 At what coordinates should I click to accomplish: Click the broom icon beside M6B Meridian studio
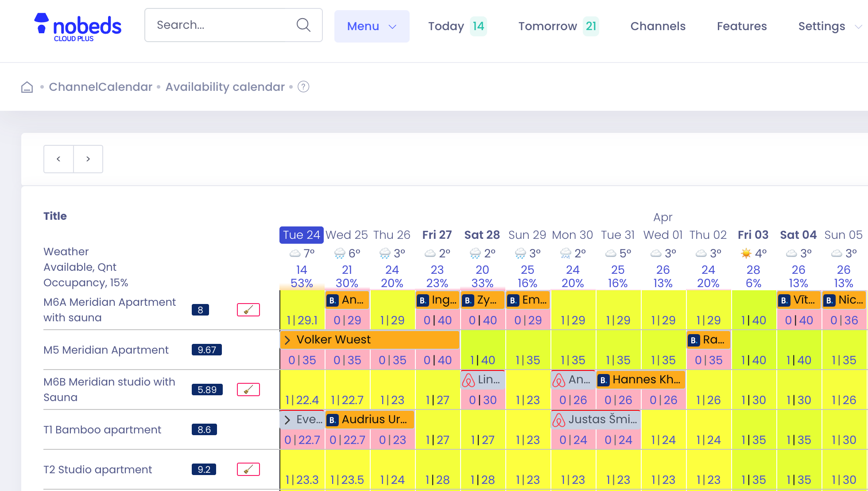point(248,389)
